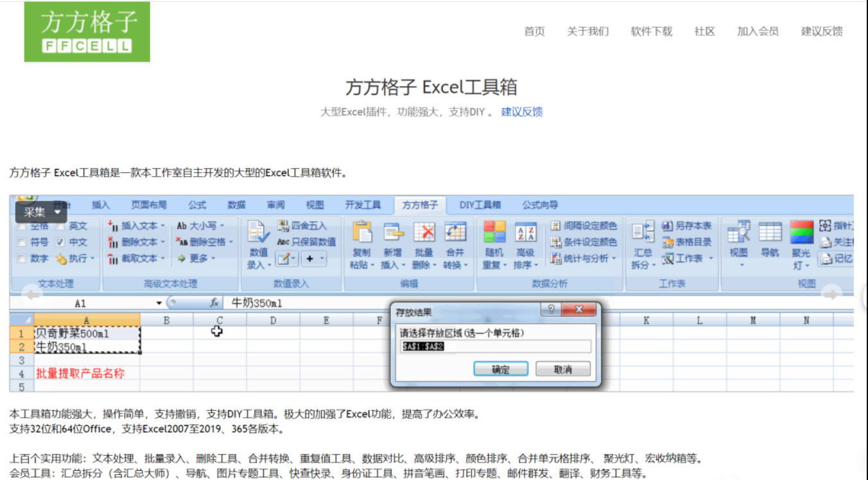
Task: Open the 截取文本 dropdown
Action: click(x=136, y=258)
